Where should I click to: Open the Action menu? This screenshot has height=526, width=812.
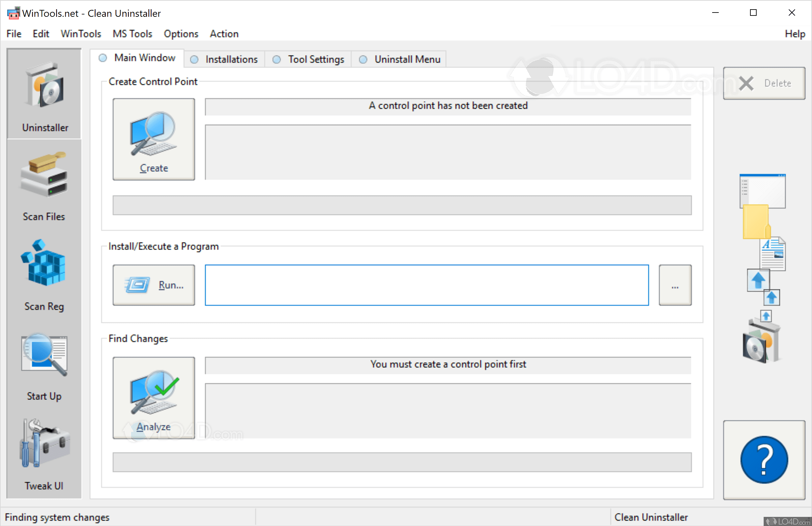coord(224,34)
